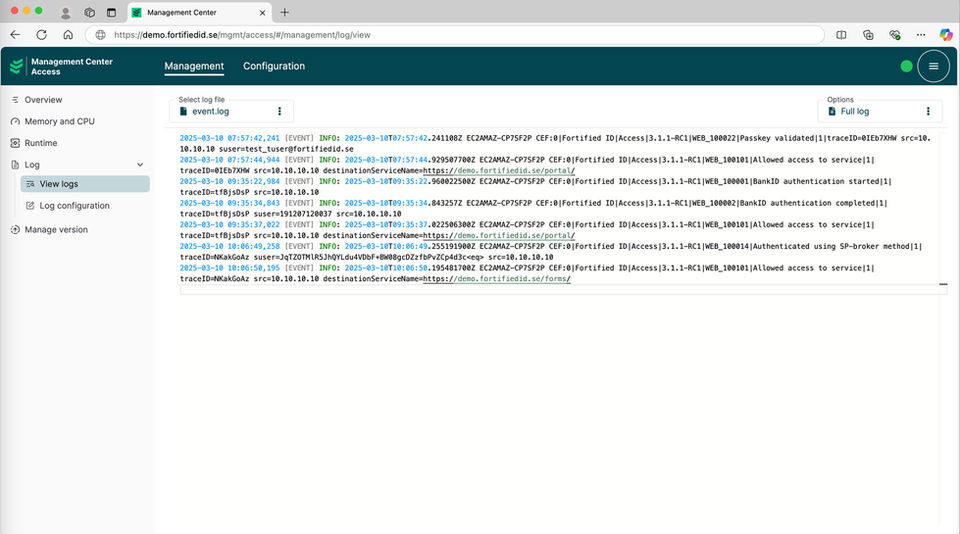Go to browser home page icon

coord(68,35)
